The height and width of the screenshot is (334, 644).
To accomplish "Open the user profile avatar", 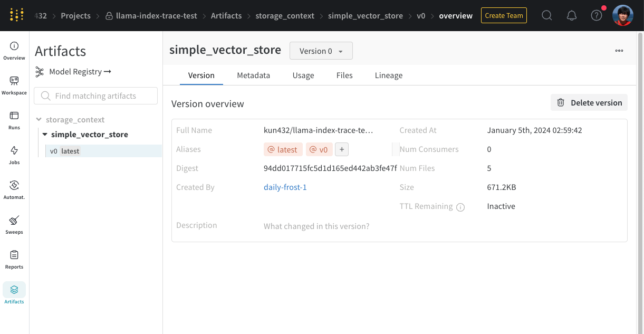I will point(623,15).
